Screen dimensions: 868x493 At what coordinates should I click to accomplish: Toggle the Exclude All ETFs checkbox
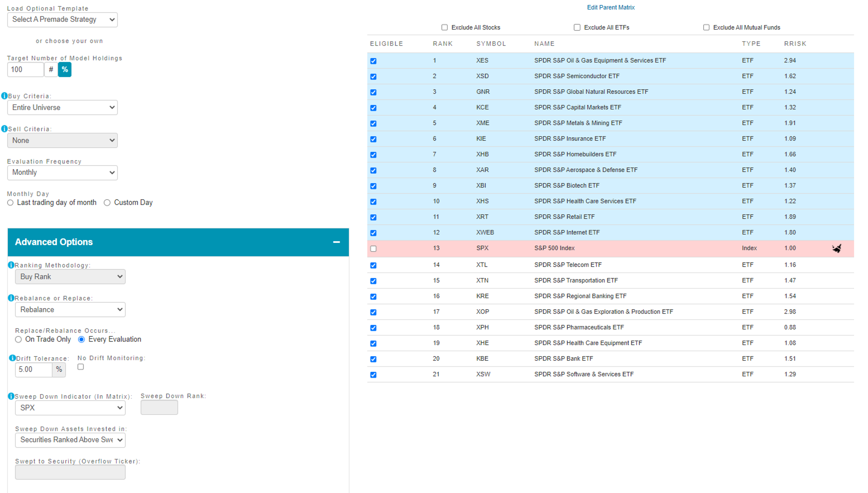(577, 28)
